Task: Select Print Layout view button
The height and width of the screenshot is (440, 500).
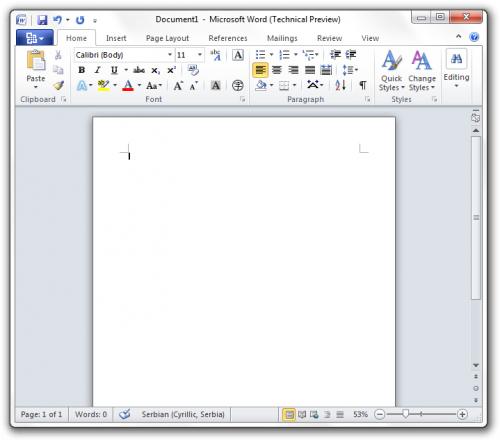Action: [289, 414]
